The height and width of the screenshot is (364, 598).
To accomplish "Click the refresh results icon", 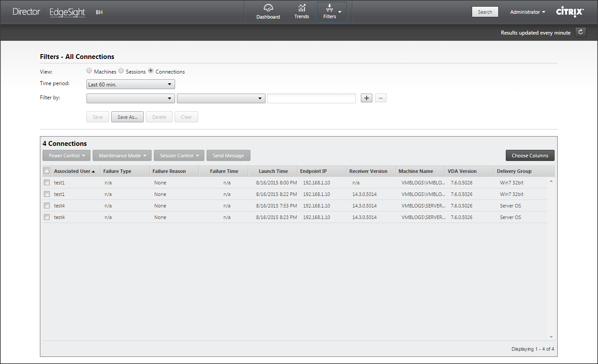I will [580, 32].
